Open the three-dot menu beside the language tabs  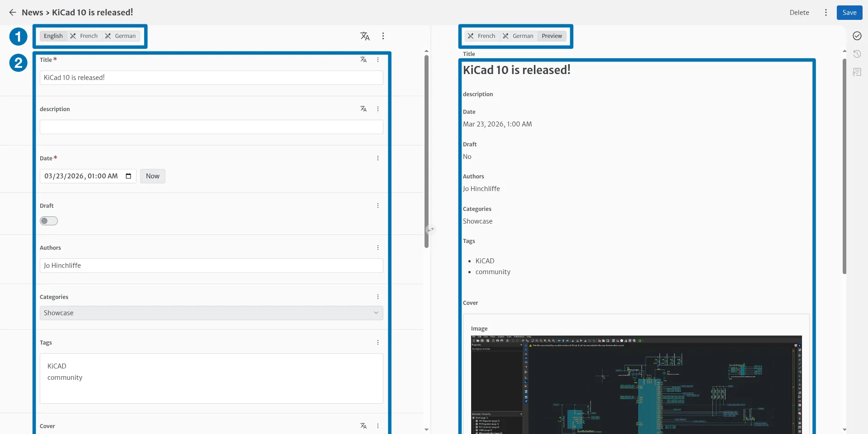pos(383,36)
